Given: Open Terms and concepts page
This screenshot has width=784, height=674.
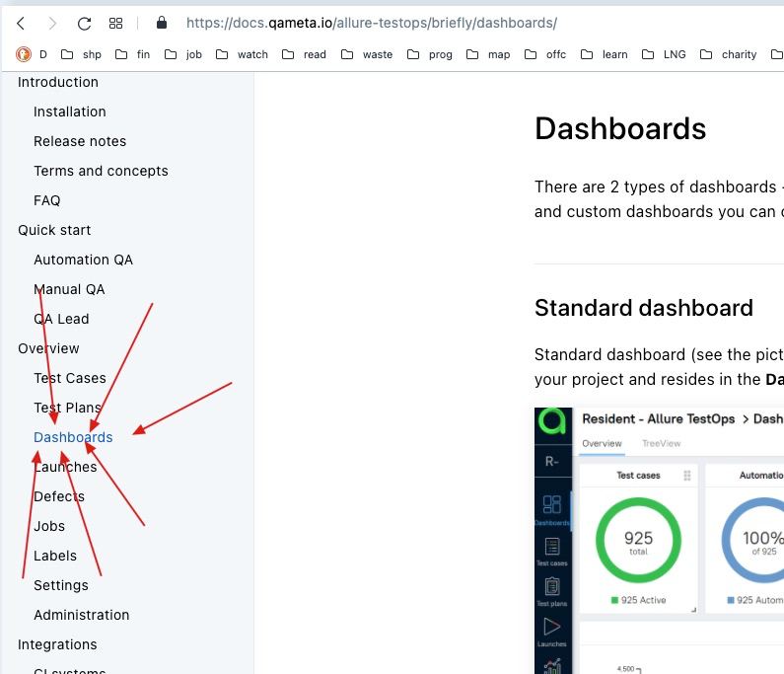Looking at the screenshot, I should pyautogui.click(x=101, y=171).
